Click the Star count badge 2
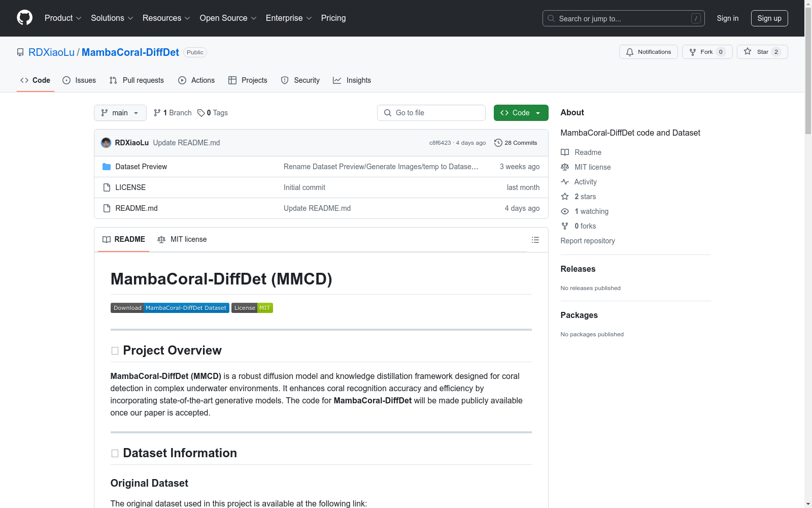The height and width of the screenshot is (508, 812). (x=776, y=52)
